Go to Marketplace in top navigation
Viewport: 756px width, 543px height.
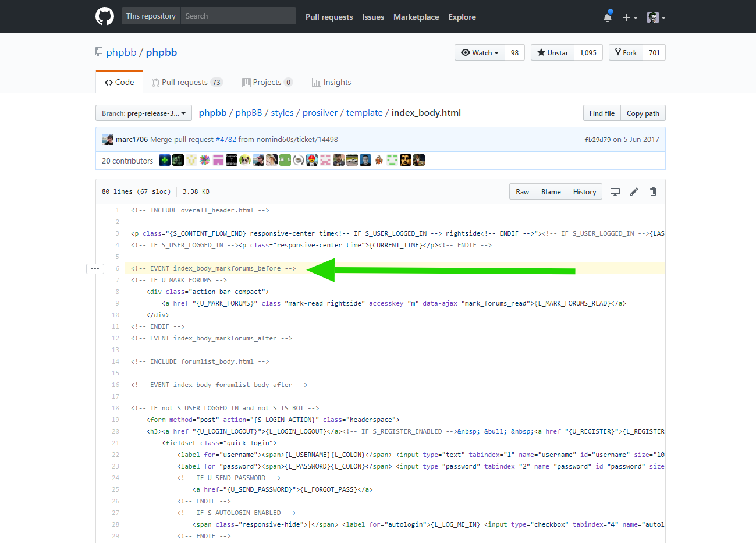[416, 17]
